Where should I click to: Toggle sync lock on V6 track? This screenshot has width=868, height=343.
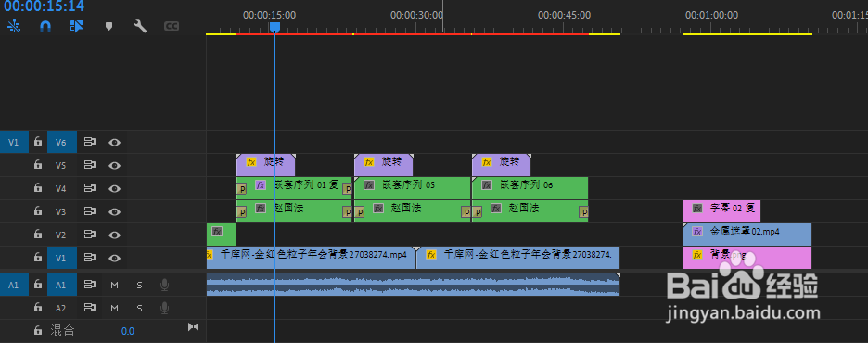click(90, 142)
